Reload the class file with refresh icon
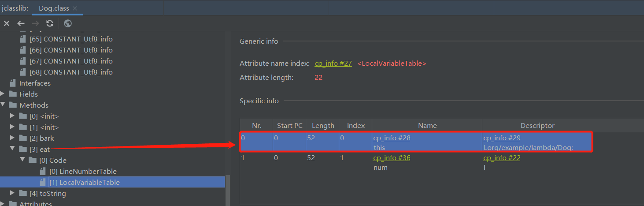Image resolution: width=644 pixels, height=206 pixels. pos(50,23)
